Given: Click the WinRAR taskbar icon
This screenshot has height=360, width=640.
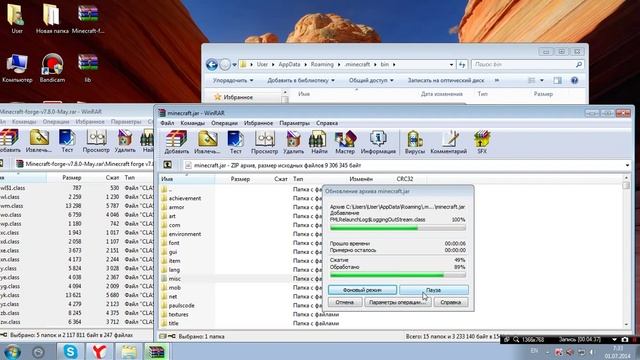Looking at the screenshot, I should (156, 351).
